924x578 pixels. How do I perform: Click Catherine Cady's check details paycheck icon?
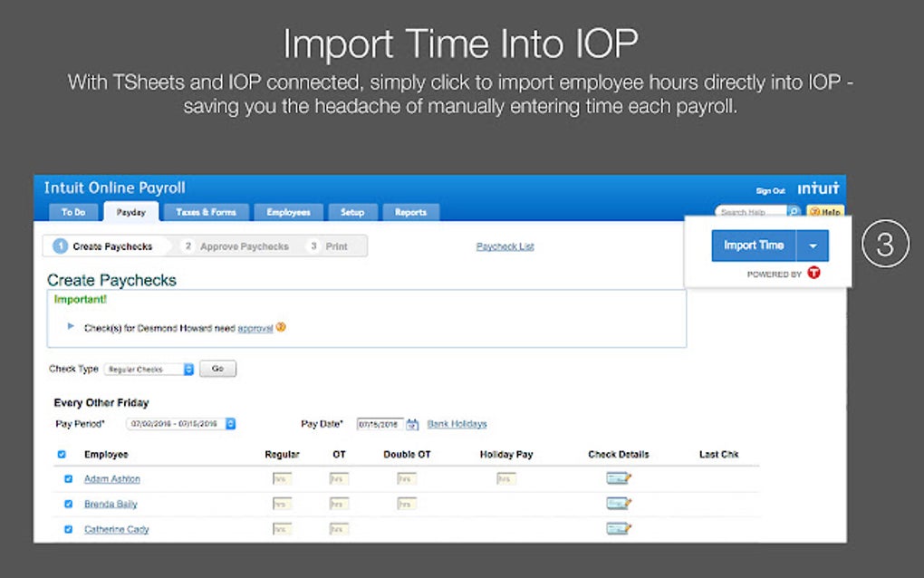(617, 527)
